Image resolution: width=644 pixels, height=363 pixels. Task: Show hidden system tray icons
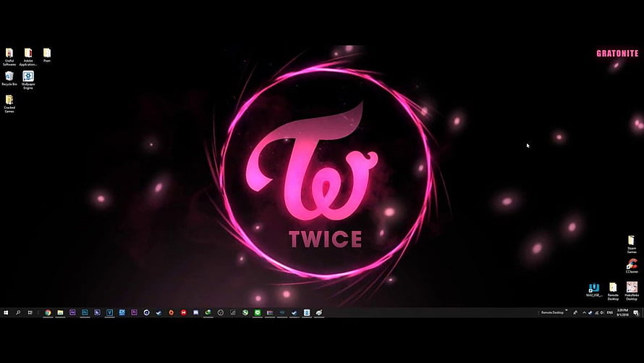click(x=584, y=312)
